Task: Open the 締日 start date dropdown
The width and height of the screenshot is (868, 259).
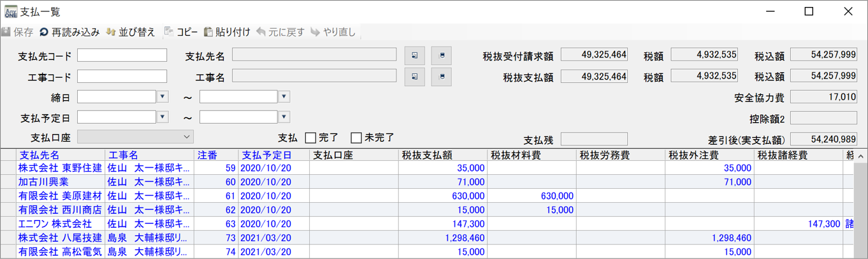Action: tap(163, 97)
